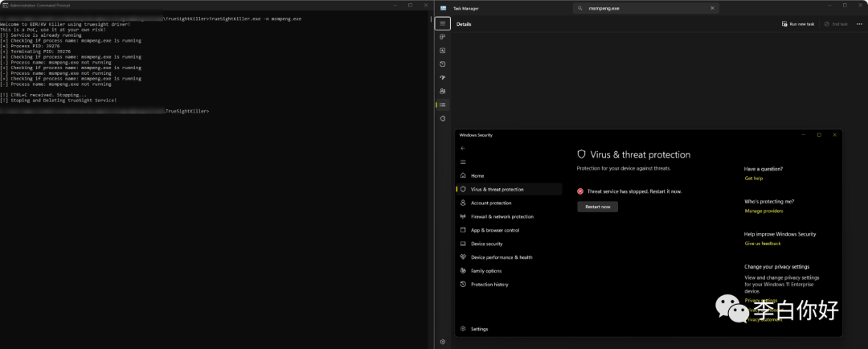Screen dimensions: 868x349
Task: Click the Task Manager title bar icon
Action: (444, 8)
